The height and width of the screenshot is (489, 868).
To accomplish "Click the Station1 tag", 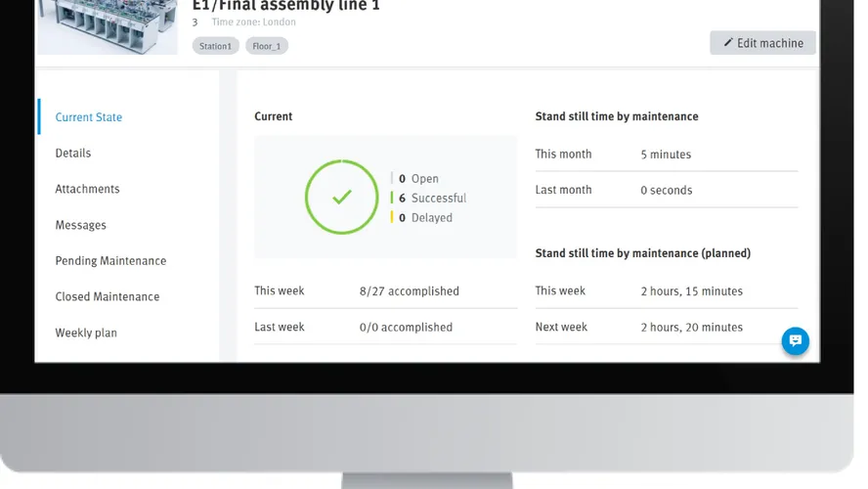I will [215, 46].
